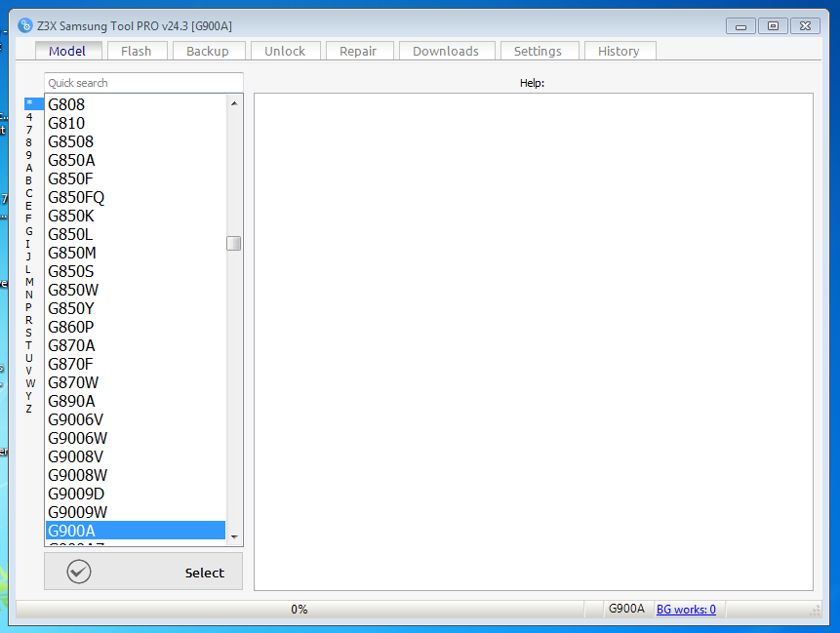840x633 pixels.
Task: Select model G850W in the list
Action: pyautogui.click(x=135, y=290)
